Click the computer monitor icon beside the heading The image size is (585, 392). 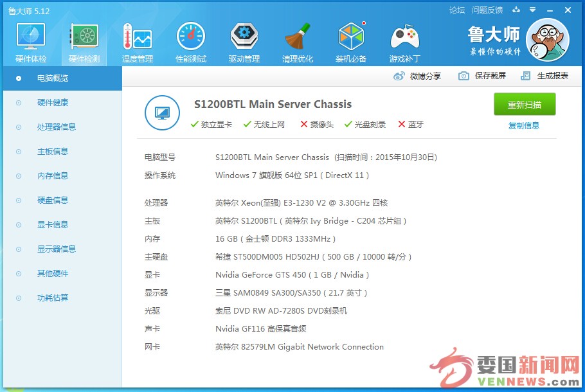pos(162,112)
